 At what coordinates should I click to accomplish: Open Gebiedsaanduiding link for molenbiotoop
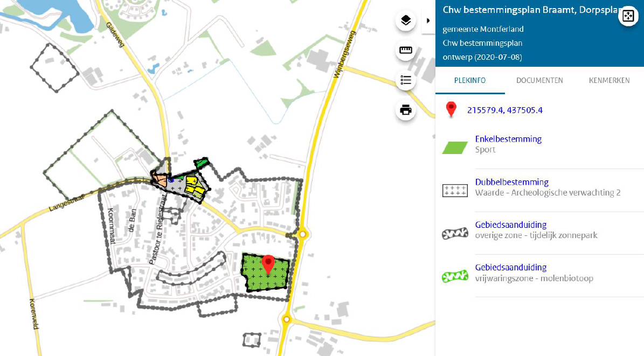click(511, 267)
